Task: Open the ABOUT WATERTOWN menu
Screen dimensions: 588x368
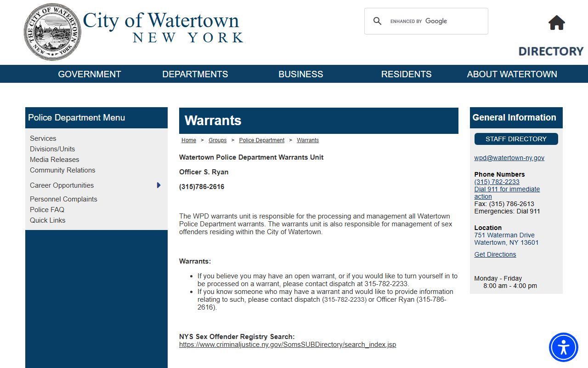Action: click(x=512, y=74)
